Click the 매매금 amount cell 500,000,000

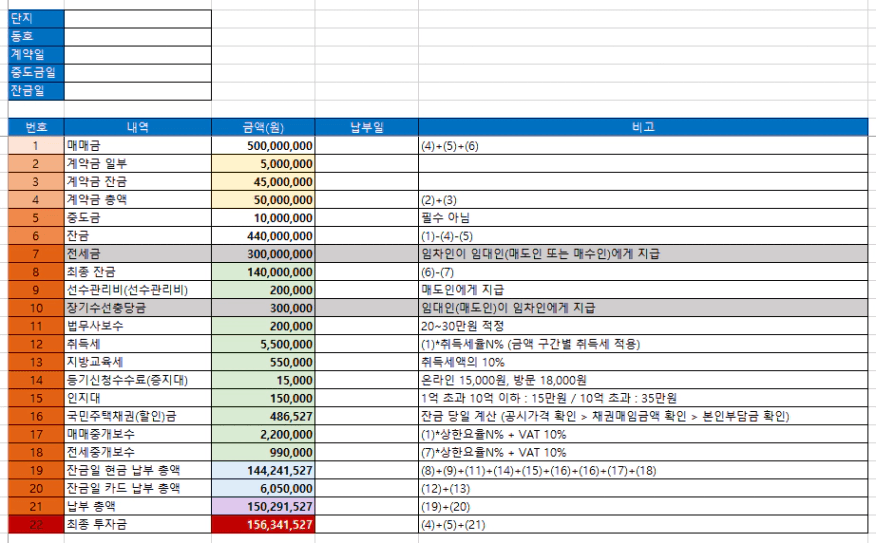coord(264,146)
